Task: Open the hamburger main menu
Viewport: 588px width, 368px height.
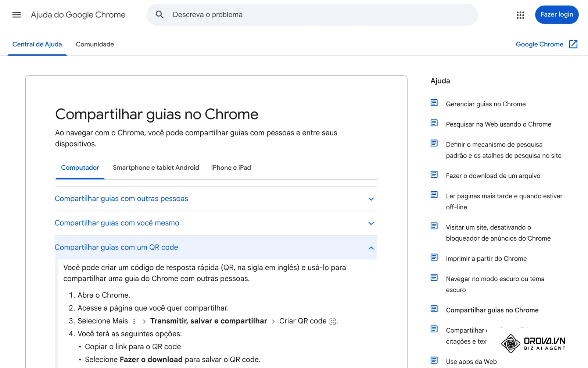Action: tap(17, 15)
